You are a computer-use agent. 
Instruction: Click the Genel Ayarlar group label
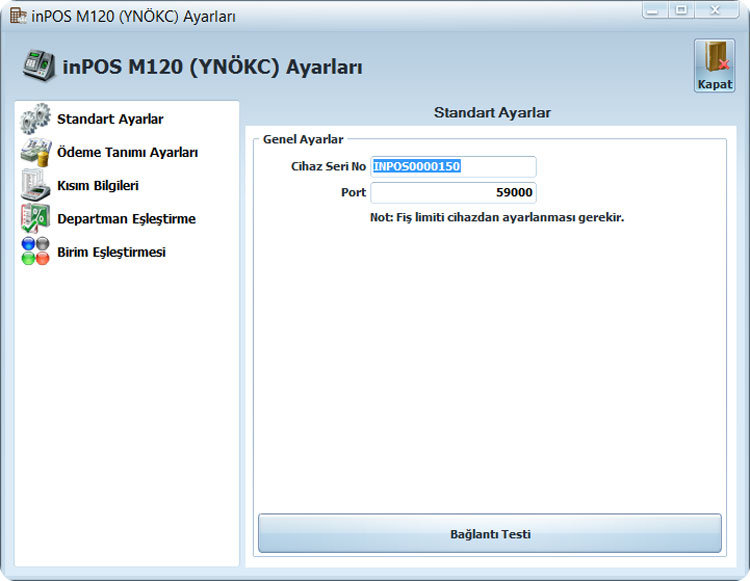(x=303, y=139)
